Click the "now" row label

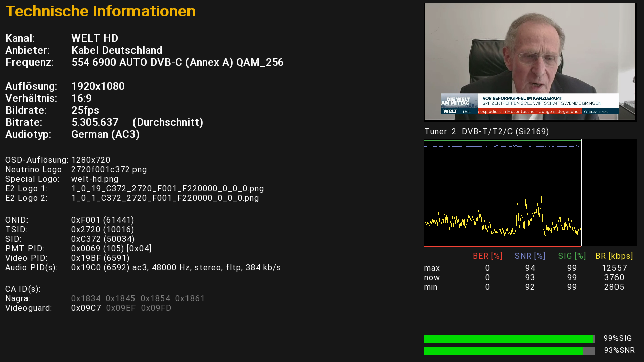coord(432,278)
